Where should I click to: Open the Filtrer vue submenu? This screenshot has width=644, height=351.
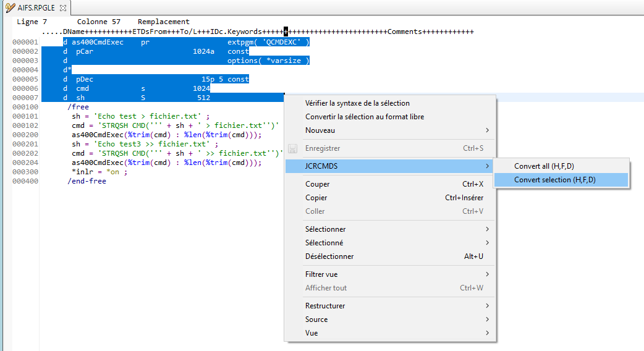pos(390,274)
